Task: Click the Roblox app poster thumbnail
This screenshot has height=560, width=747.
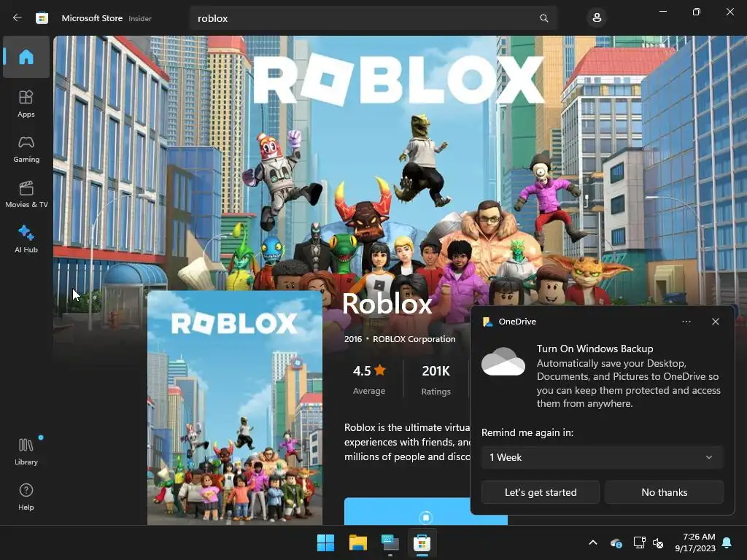Action: 234,408
